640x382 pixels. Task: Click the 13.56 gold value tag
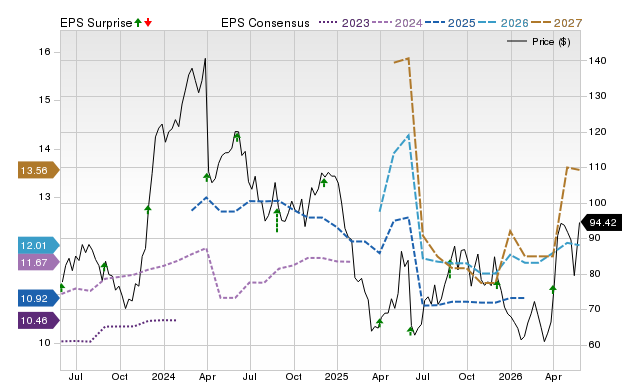(38, 171)
